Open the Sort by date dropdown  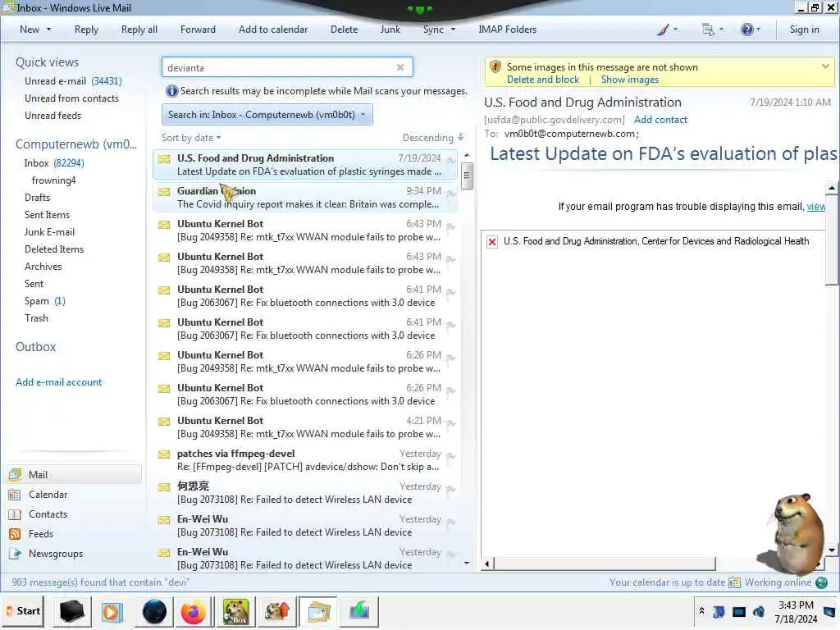tap(190, 138)
